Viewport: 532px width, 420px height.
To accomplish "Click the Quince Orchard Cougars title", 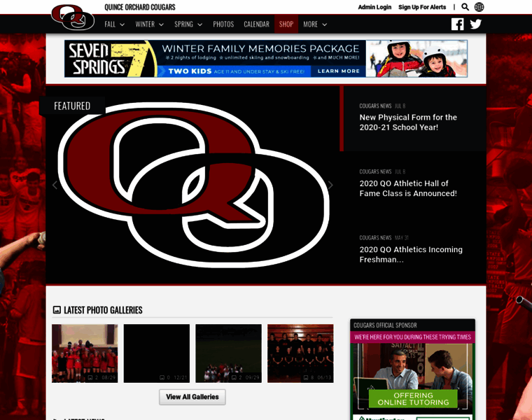I will click(x=140, y=7).
